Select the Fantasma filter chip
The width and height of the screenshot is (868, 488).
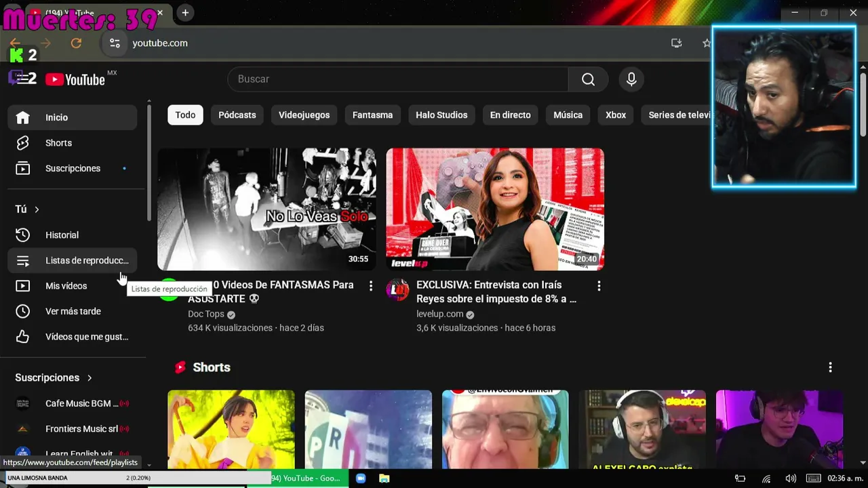[372, 115]
